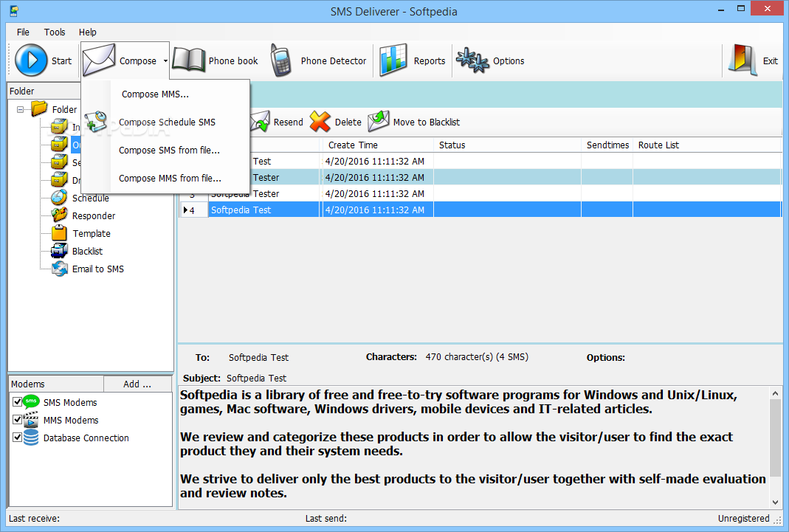Click the Start toolbar label
The image size is (789, 532).
click(61, 61)
